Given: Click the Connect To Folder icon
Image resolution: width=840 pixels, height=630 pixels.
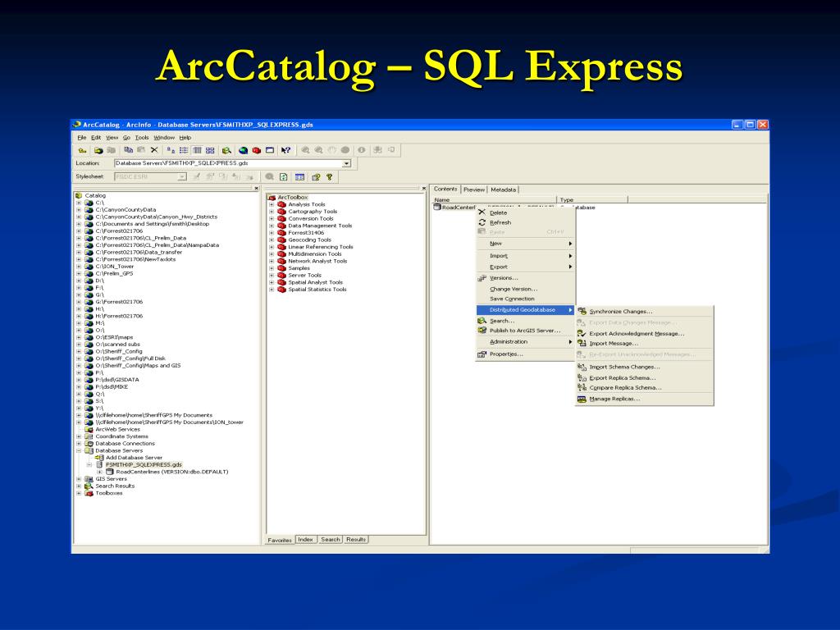Looking at the screenshot, I should pyautogui.click(x=98, y=151).
